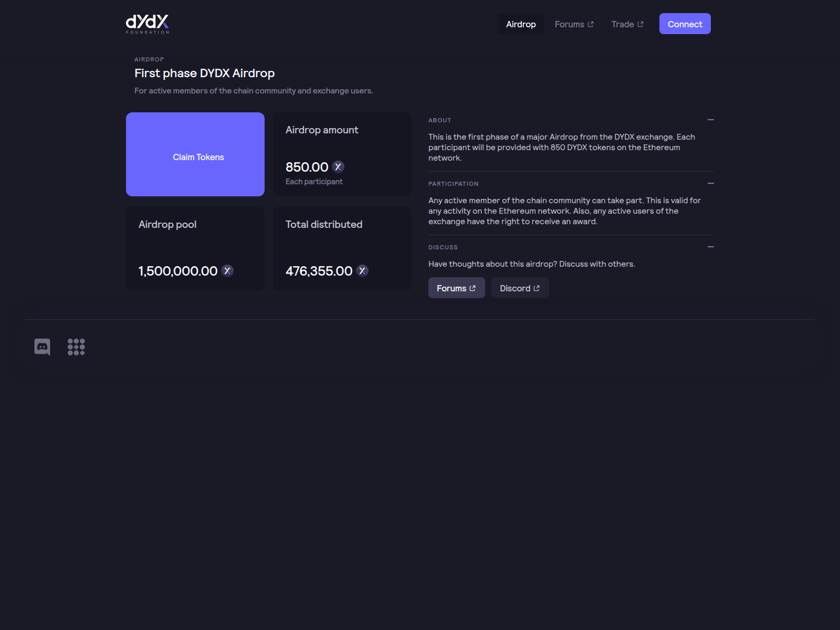Click the Airdrop pool card
The height and width of the screenshot is (630, 840).
[x=195, y=248]
